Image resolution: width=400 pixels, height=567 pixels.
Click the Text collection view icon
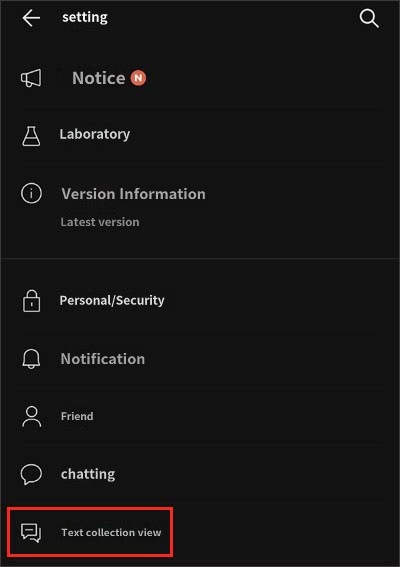(31, 533)
